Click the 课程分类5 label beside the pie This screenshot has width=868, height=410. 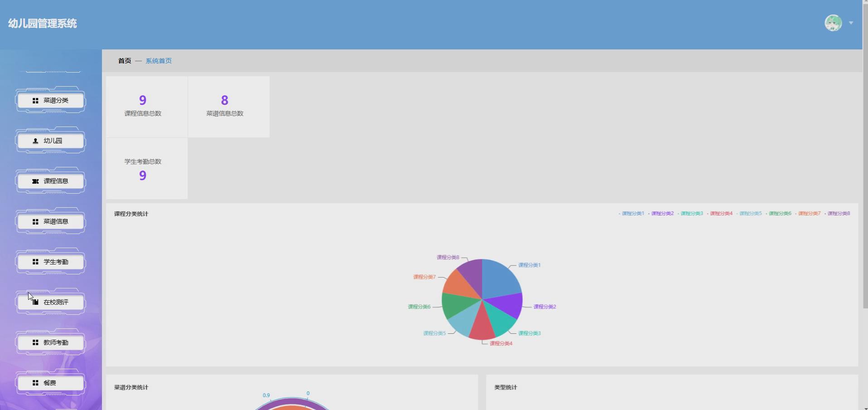tap(434, 333)
